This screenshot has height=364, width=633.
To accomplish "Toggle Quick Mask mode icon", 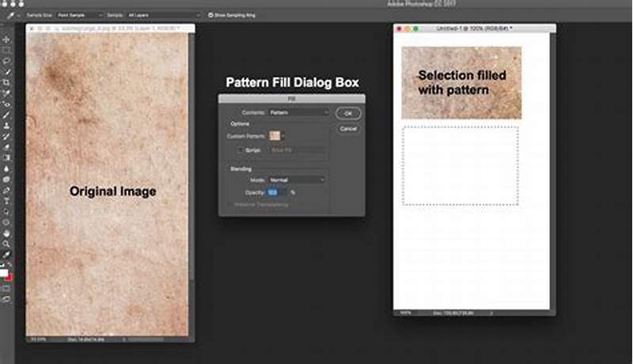I will [6, 288].
